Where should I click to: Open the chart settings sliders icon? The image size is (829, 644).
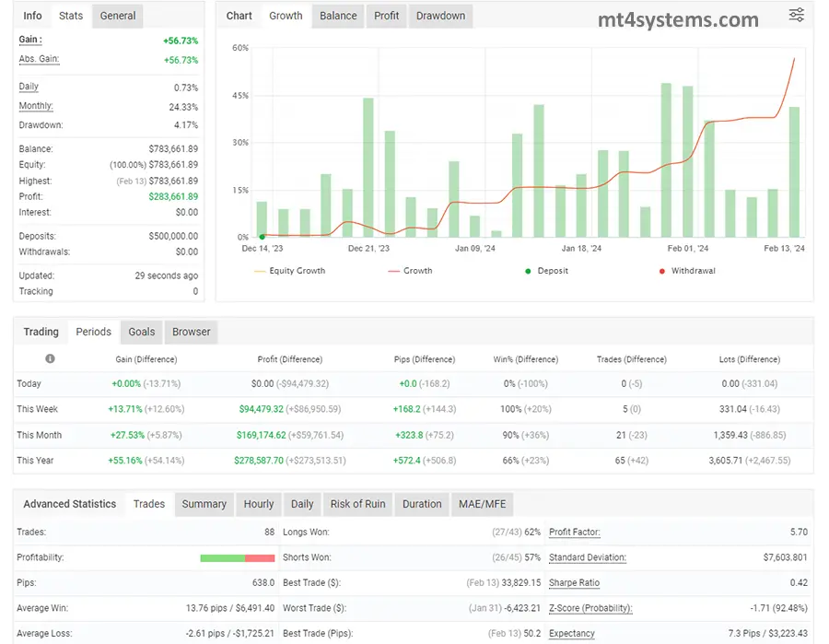(796, 15)
